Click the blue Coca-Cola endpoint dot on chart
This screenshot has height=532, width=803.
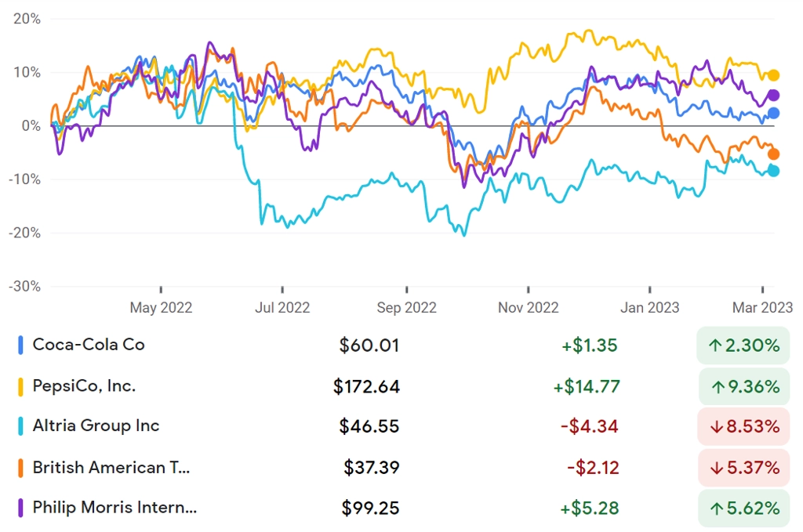coord(773,113)
